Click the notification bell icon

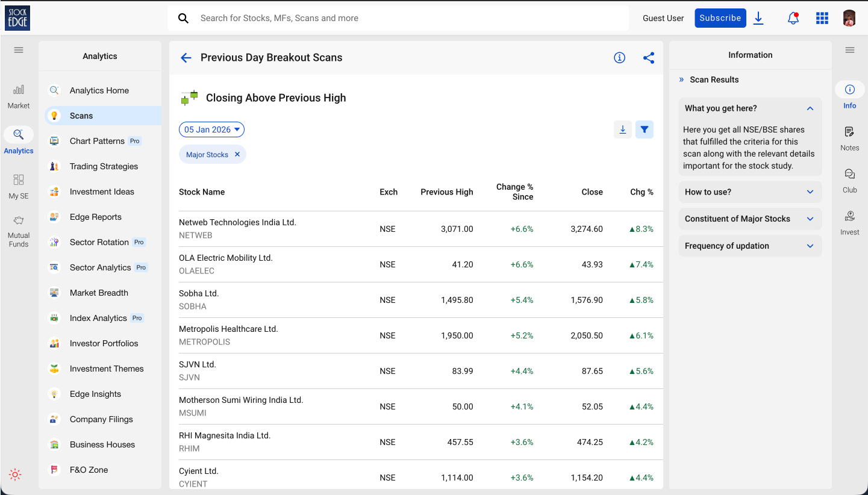[x=793, y=18]
